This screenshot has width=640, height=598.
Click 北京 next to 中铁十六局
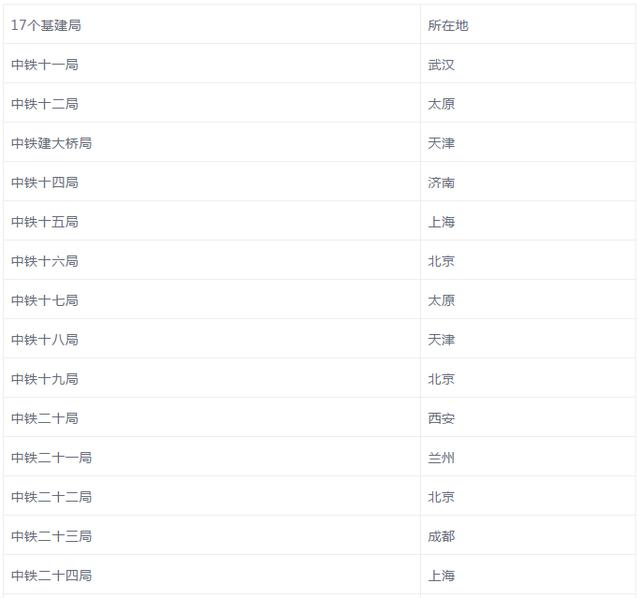[441, 261]
